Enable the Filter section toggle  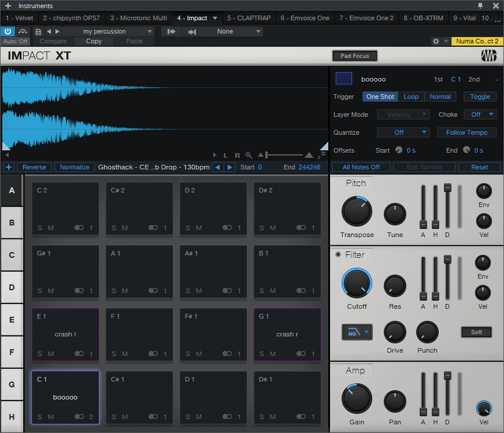(338, 255)
